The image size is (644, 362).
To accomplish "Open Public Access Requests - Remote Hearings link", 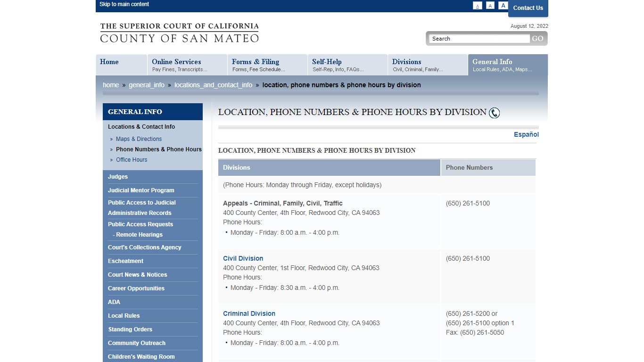I will pyautogui.click(x=140, y=230).
